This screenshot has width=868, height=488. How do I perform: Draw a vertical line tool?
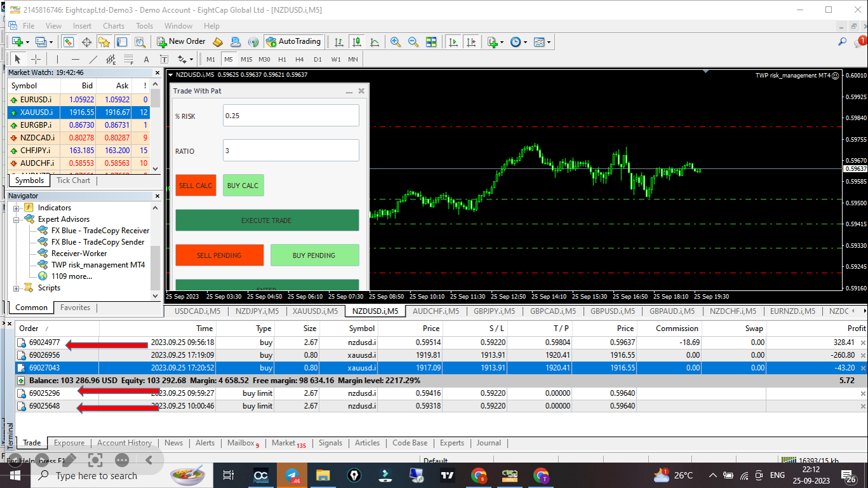[x=57, y=59]
